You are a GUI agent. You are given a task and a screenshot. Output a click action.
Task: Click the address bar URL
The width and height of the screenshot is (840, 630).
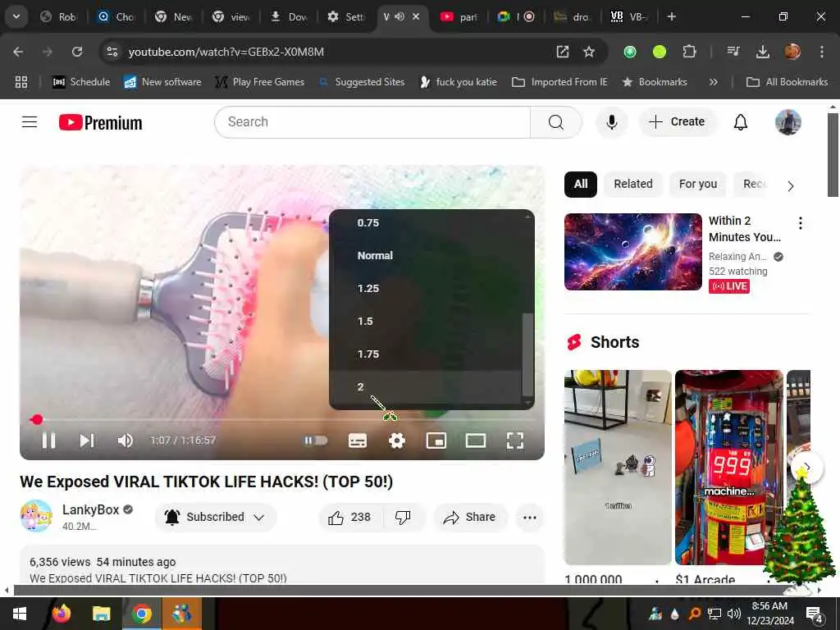tap(226, 52)
